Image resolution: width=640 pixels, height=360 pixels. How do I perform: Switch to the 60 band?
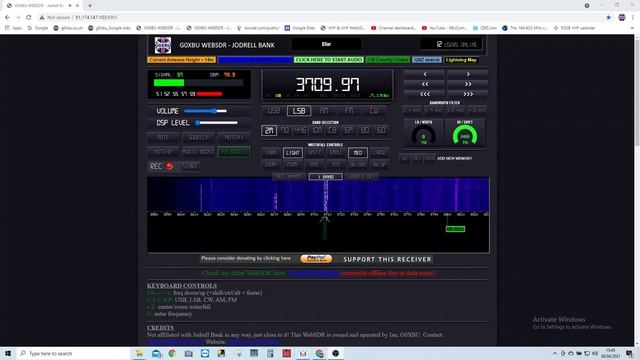point(381,130)
